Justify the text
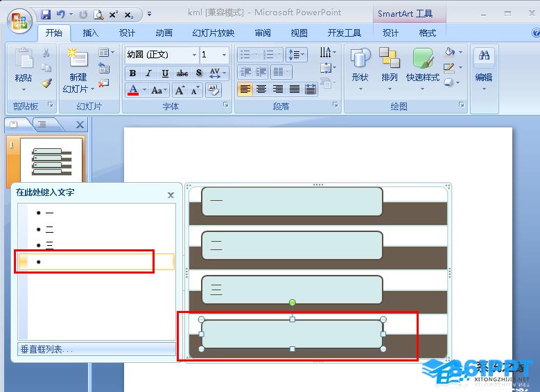 295,89
